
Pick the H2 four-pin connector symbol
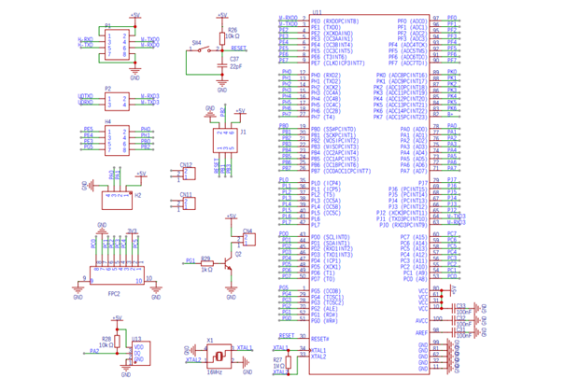tap(117, 201)
